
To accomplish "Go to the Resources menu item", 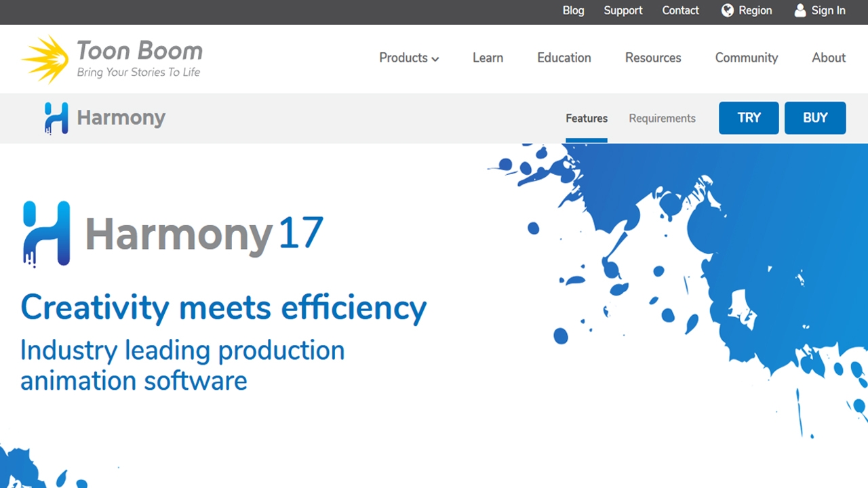I will click(x=653, y=58).
